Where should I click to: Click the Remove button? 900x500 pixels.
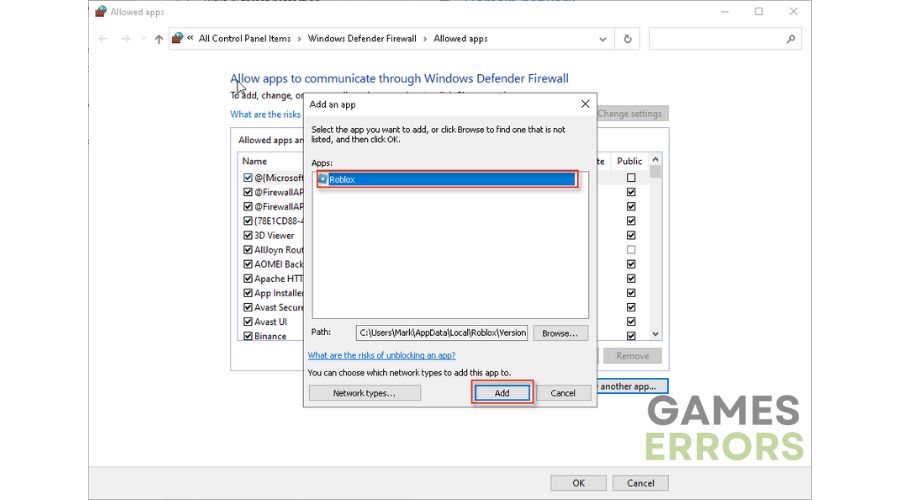pos(633,356)
